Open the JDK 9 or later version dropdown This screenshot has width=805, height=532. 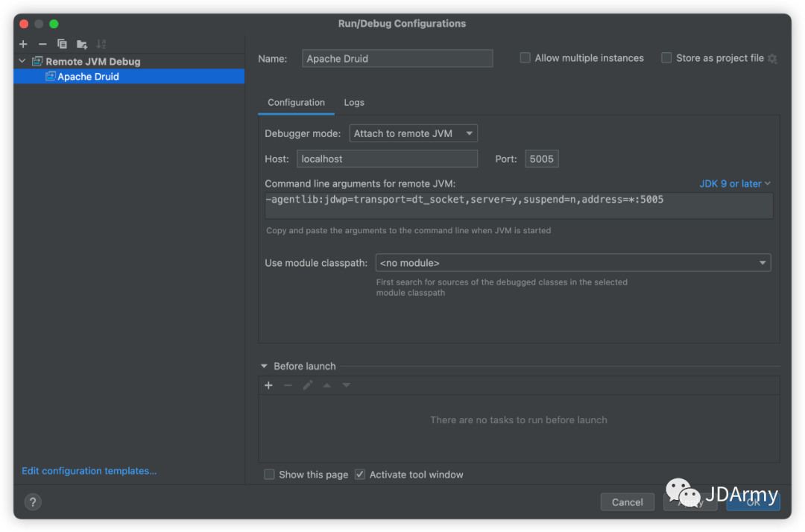(x=735, y=183)
